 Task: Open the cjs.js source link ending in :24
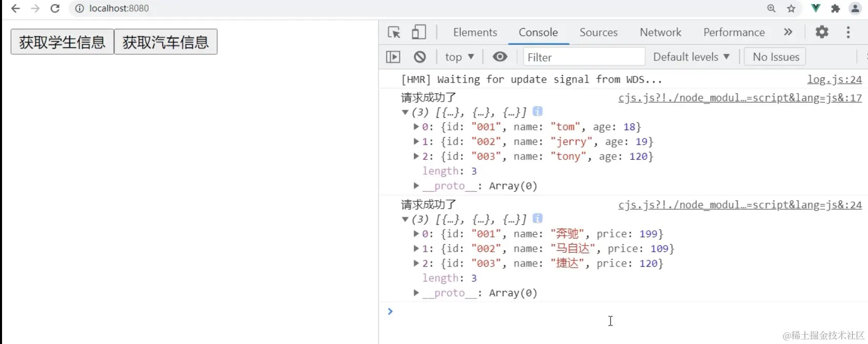[740, 205]
